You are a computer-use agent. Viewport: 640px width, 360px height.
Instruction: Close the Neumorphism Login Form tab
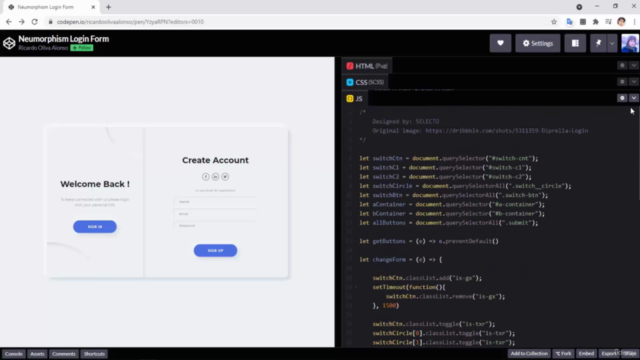pos(93,7)
